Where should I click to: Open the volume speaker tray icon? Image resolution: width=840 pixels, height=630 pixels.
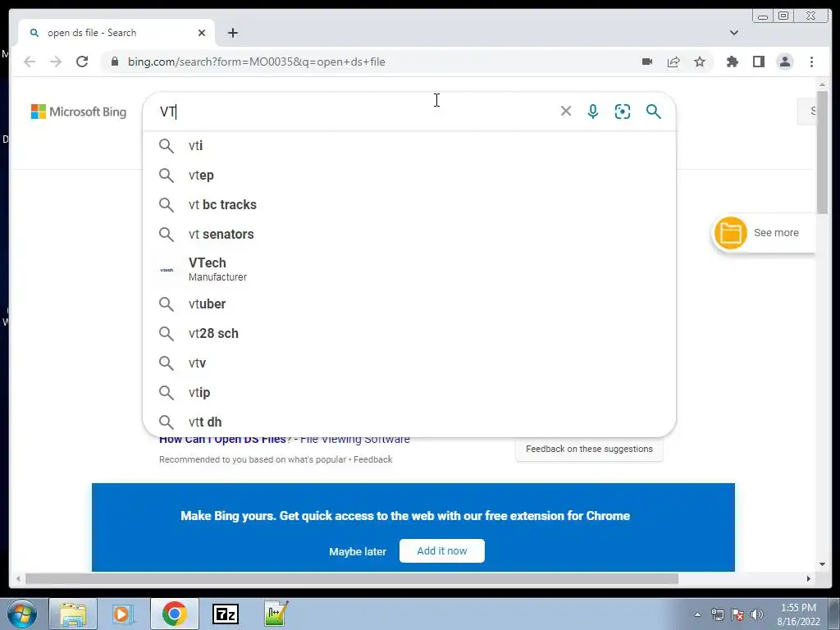[757, 614]
